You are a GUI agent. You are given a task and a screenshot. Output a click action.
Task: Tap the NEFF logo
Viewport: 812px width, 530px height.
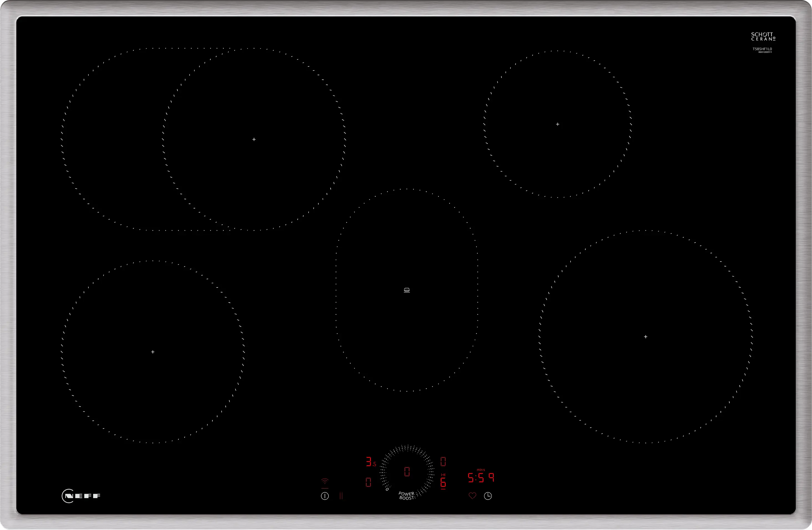pos(81,496)
